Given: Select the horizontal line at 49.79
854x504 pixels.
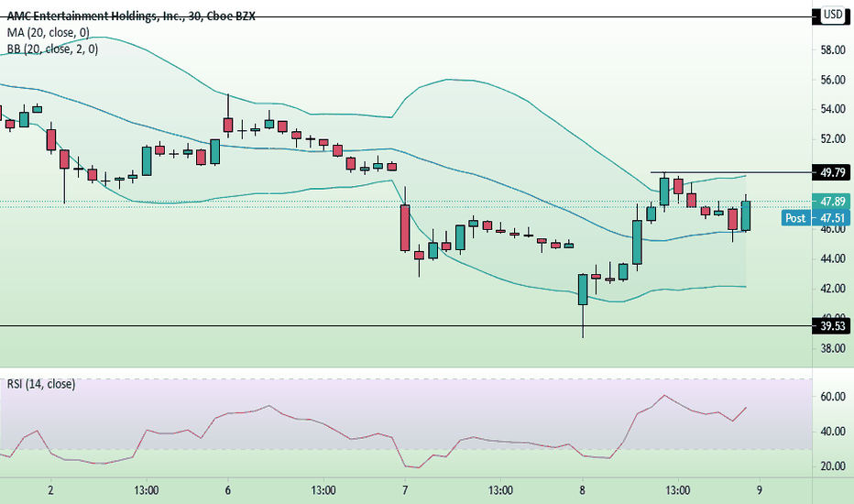Looking at the screenshot, I should coord(731,172).
